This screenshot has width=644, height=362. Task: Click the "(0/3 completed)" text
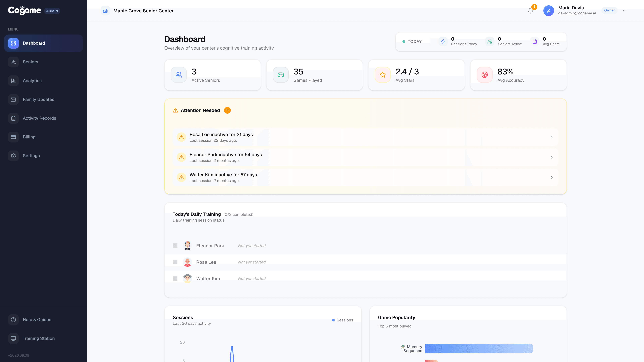[238, 215]
